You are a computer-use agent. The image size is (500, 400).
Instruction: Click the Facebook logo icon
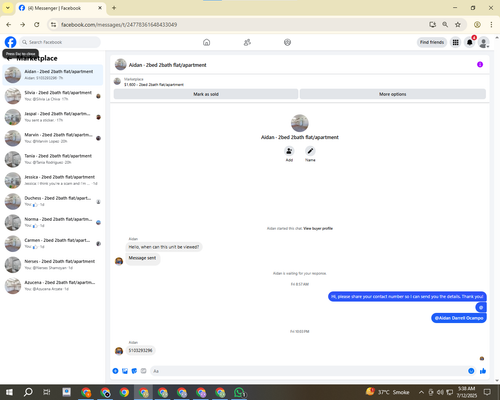click(10, 42)
